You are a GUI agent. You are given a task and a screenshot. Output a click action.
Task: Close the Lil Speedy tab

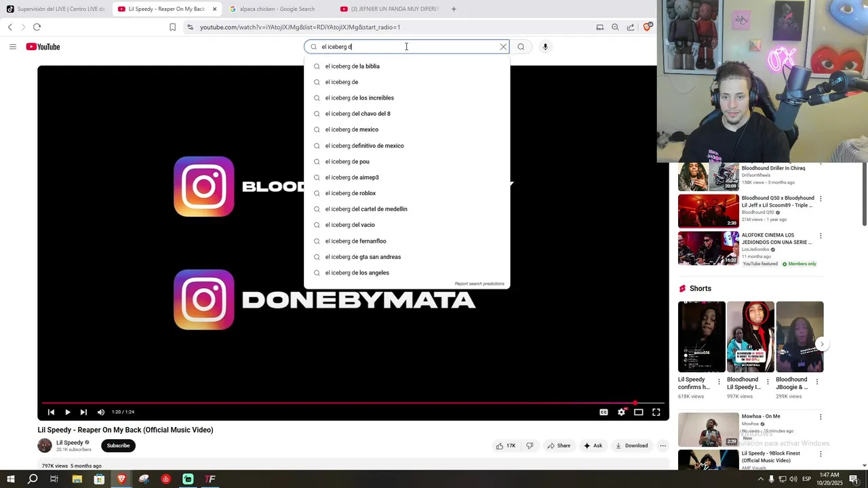pyautogui.click(x=215, y=9)
